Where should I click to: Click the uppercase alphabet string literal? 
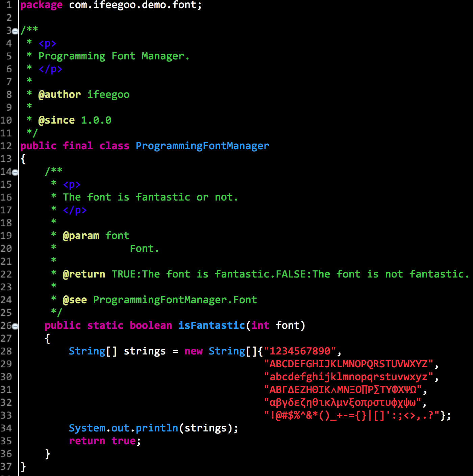pyautogui.click(x=348, y=364)
